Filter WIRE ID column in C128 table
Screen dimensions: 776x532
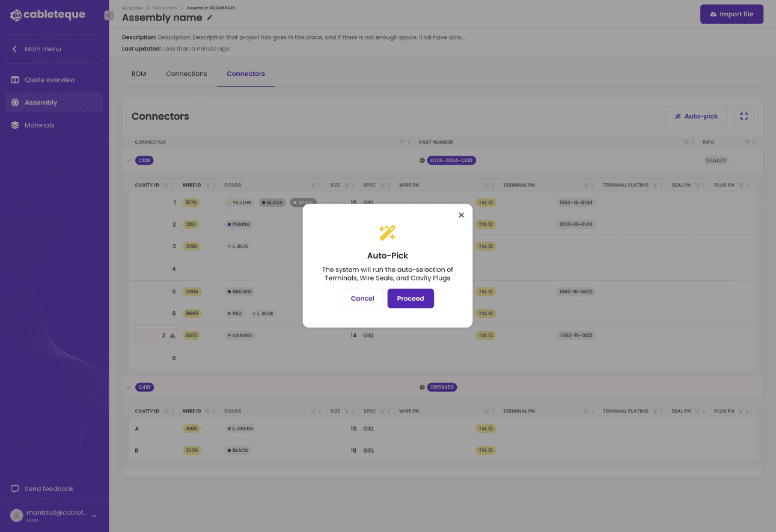tap(207, 185)
